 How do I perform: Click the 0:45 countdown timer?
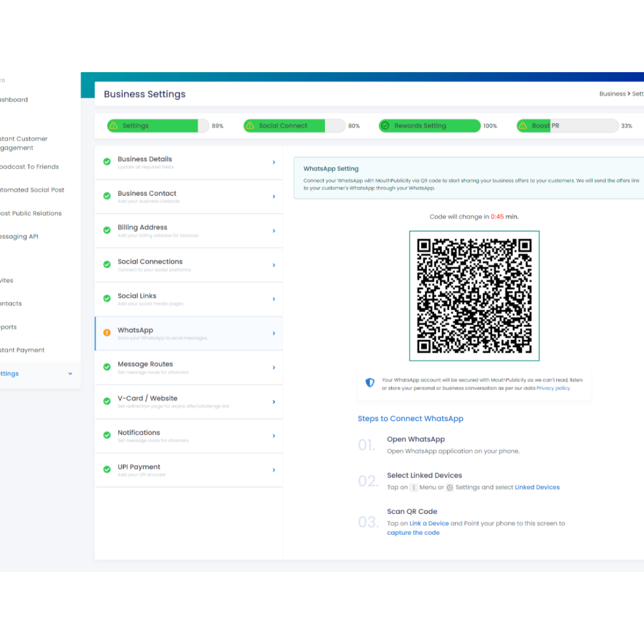(x=497, y=217)
